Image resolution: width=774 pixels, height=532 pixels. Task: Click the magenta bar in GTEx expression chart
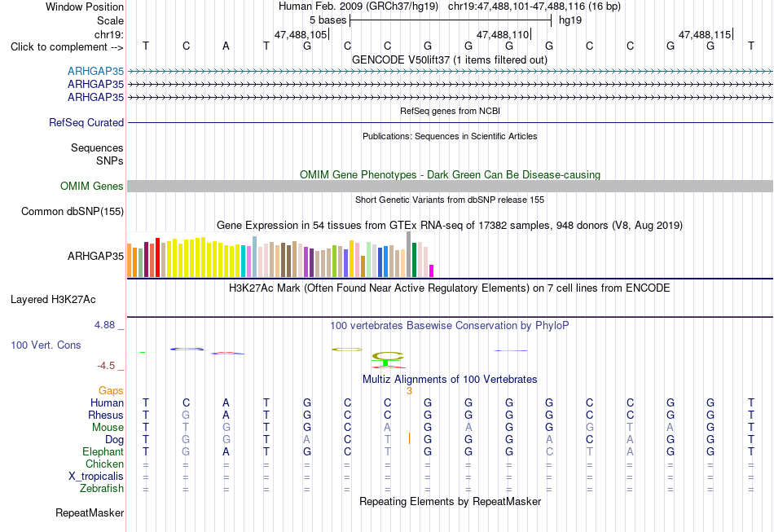click(431, 271)
